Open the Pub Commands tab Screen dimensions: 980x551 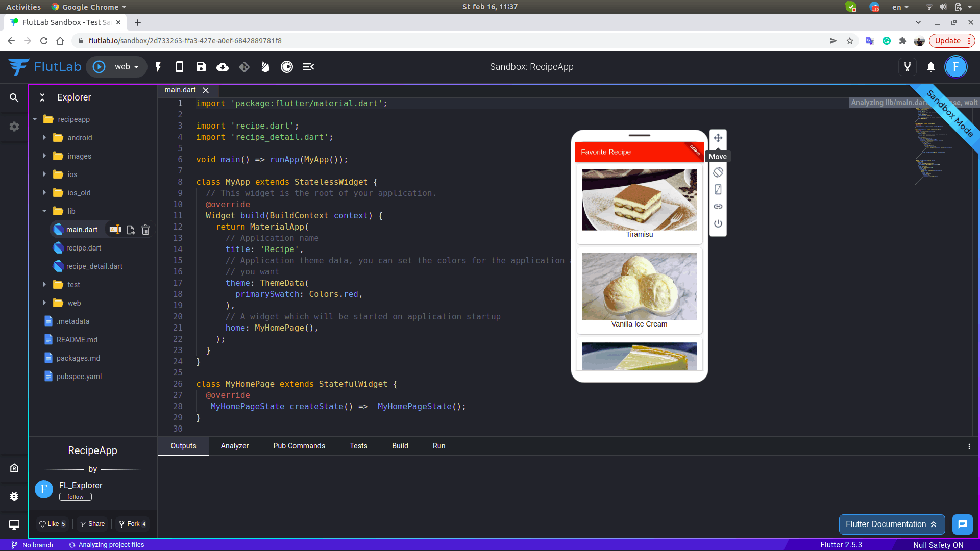(299, 446)
